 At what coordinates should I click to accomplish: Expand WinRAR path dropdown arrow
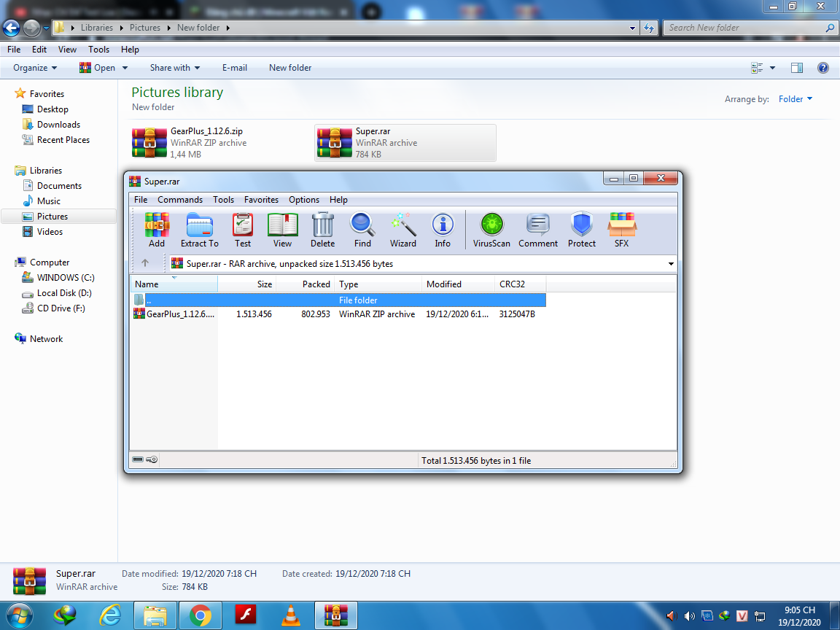point(671,263)
